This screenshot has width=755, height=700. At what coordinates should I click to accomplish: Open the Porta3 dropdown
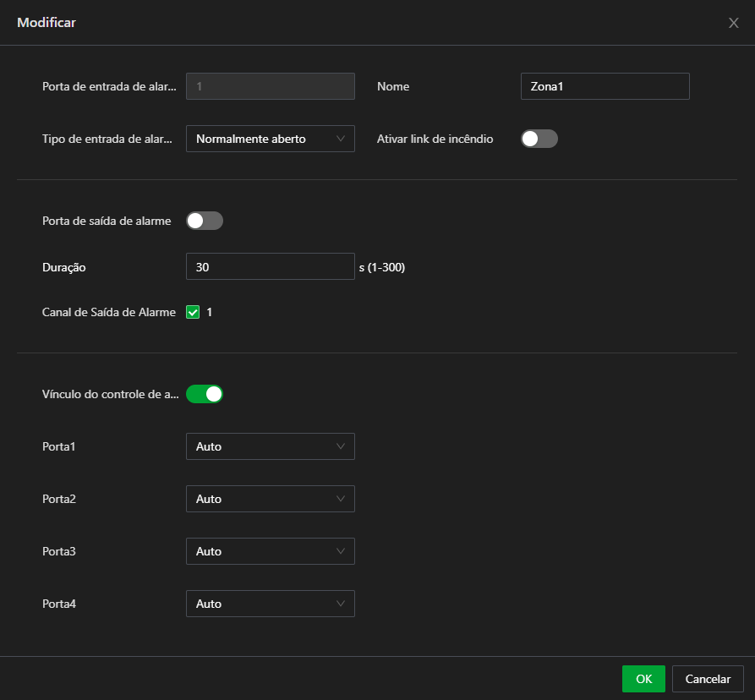(270, 551)
